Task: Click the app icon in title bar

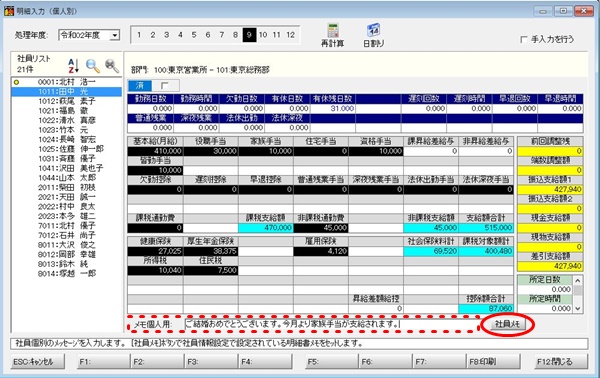Action: (9, 11)
